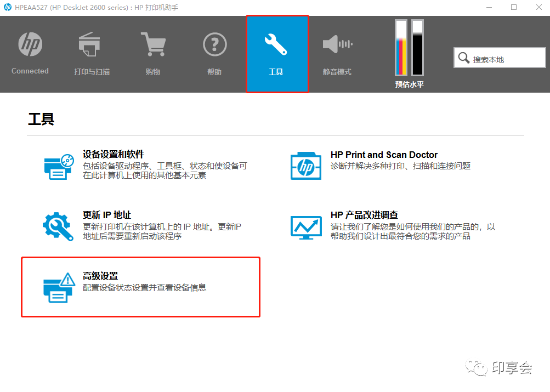This screenshot has width=550, height=392.
Task: Focus the 搜索本地 search field
Action: coord(500,58)
